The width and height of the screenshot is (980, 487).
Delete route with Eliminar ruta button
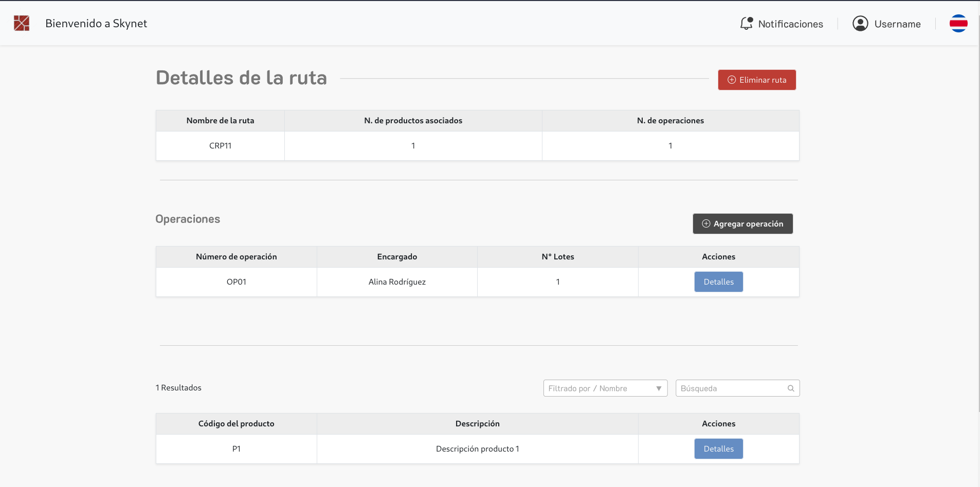[x=757, y=80]
